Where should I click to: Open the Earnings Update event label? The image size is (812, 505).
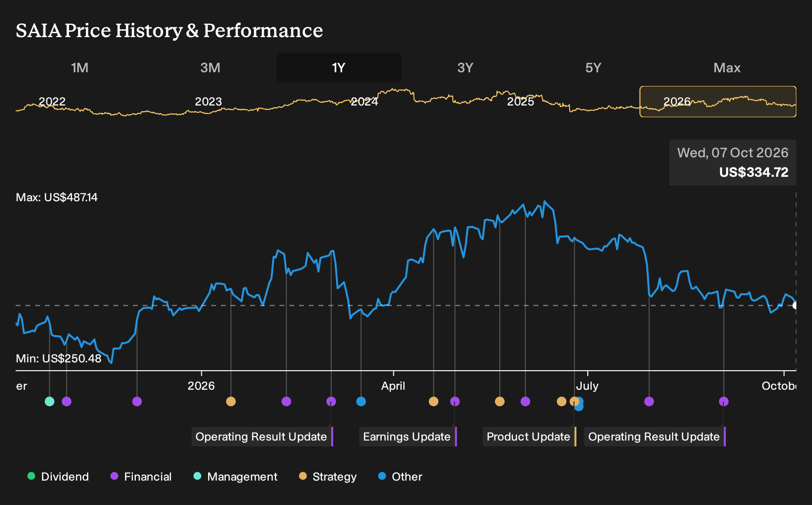click(x=408, y=437)
